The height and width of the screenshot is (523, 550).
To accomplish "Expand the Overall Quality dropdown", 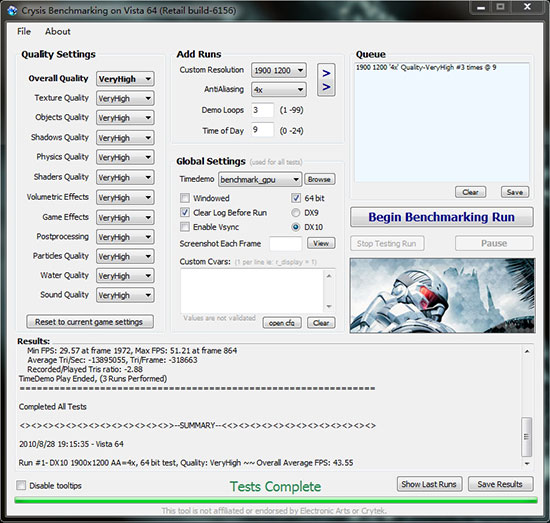I will (125, 79).
